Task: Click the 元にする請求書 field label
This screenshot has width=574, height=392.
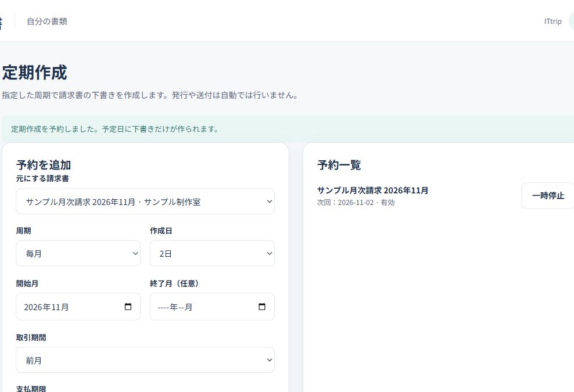Action: [42, 178]
